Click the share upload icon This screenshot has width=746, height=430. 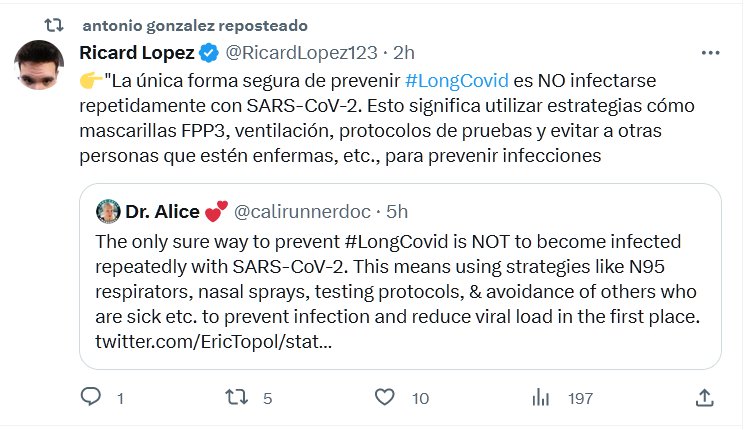705,398
